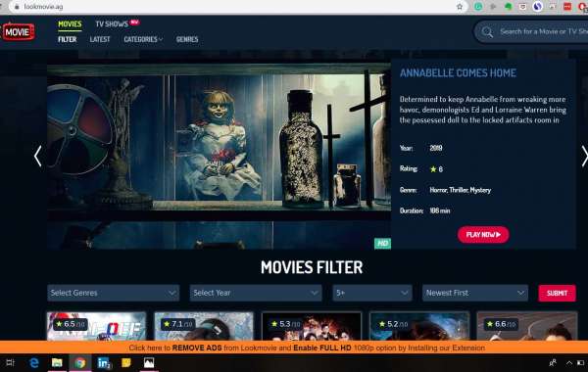588x372 pixels.
Task: Open Sticky Notes from the taskbar
Action: click(x=126, y=362)
